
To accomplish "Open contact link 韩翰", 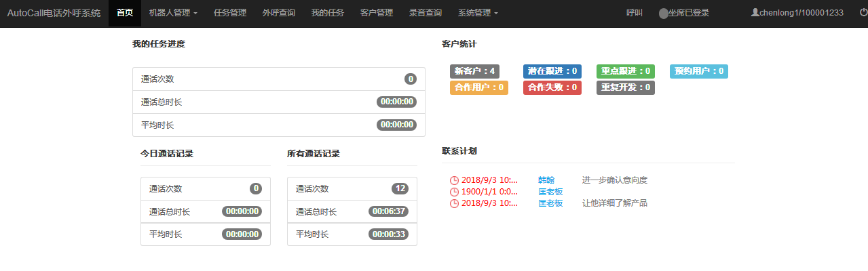I will pyautogui.click(x=546, y=180).
